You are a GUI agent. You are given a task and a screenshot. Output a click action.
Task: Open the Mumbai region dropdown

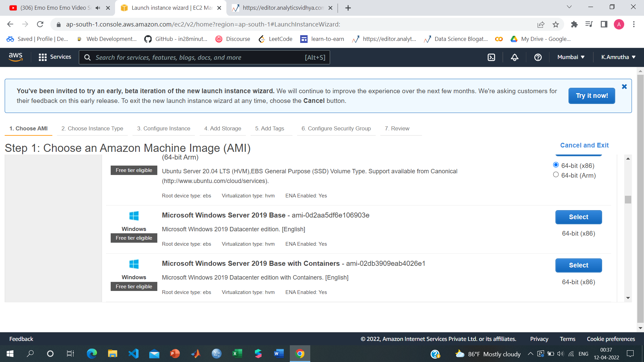click(571, 57)
